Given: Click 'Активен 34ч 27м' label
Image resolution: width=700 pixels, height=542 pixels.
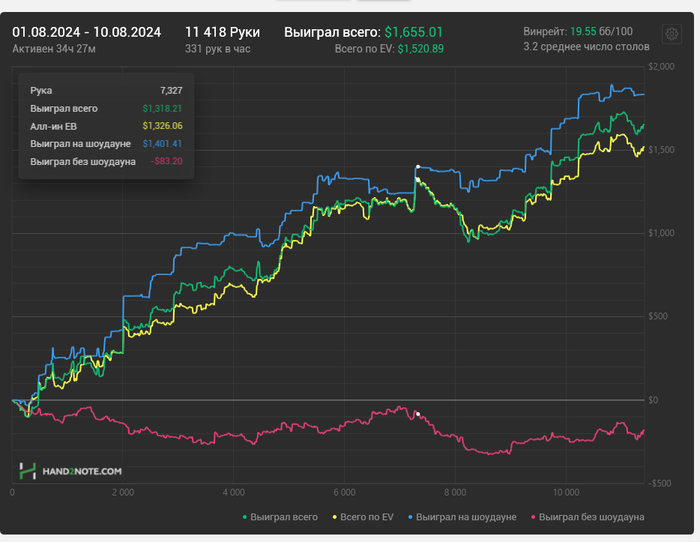Looking at the screenshot, I should pos(54,49).
